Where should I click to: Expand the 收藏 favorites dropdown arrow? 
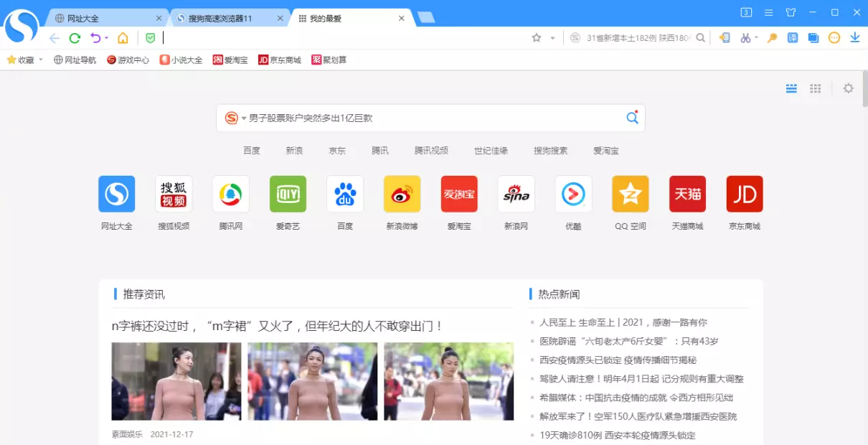tap(41, 60)
